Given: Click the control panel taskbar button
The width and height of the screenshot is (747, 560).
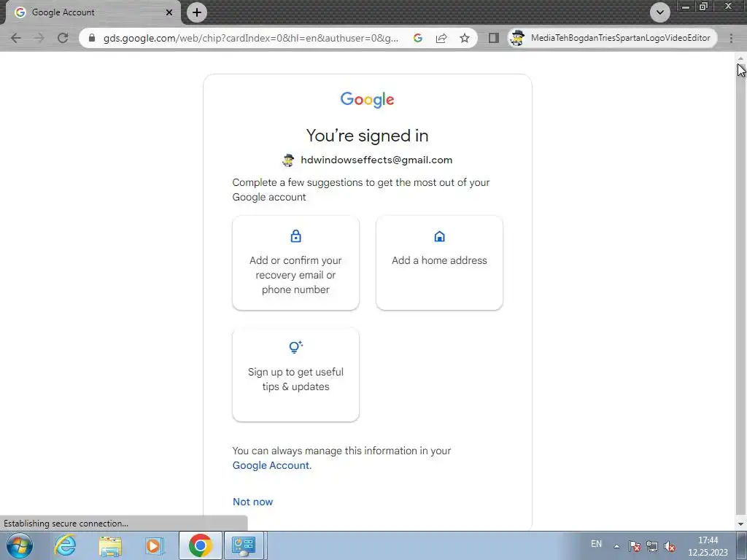Looking at the screenshot, I should click(244, 545).
